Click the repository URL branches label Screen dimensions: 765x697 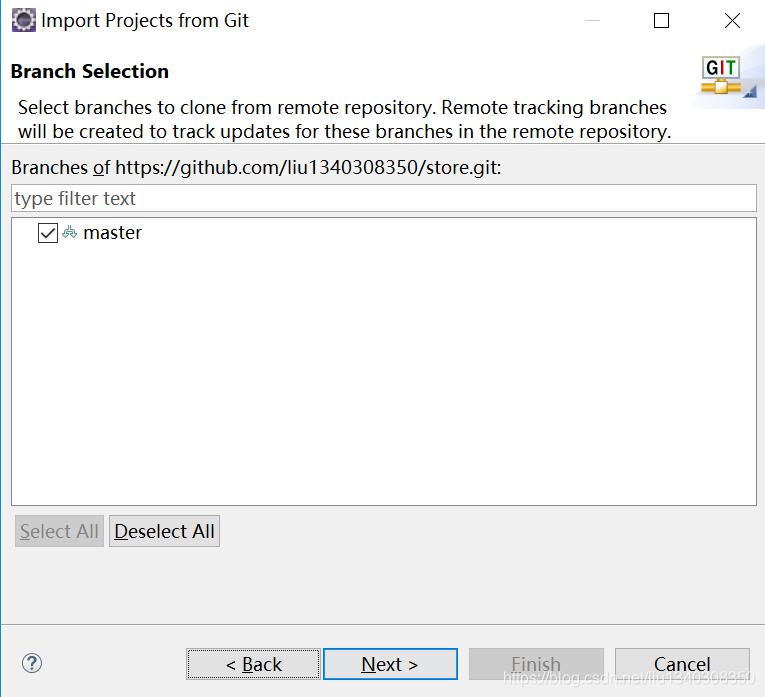(256, 168)
